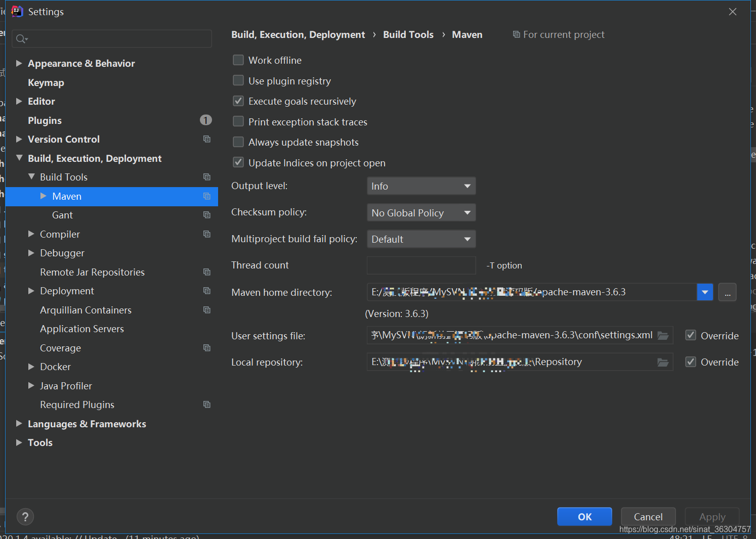
Task: Open Multiproject build fail policy dropdown
Action: (x=421, y=239)
